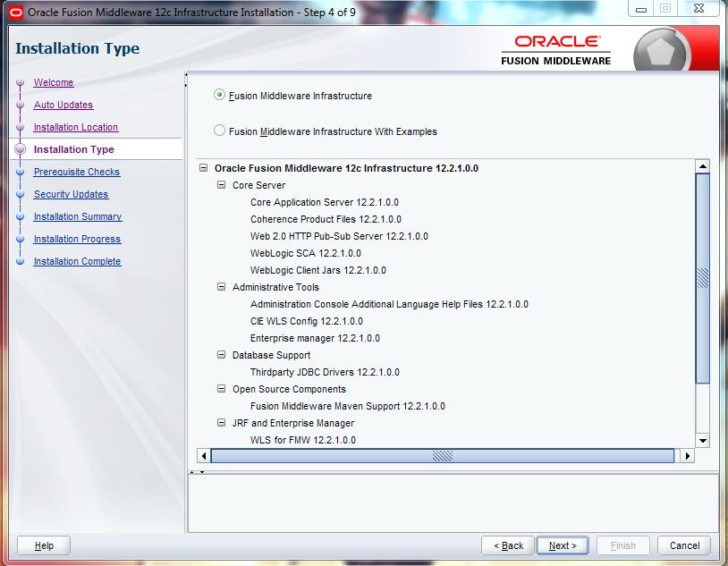This screenshot has width=728, height=566.
Task: Click the Database Support label
Action: pyautogui.click(x=271, y=355)
